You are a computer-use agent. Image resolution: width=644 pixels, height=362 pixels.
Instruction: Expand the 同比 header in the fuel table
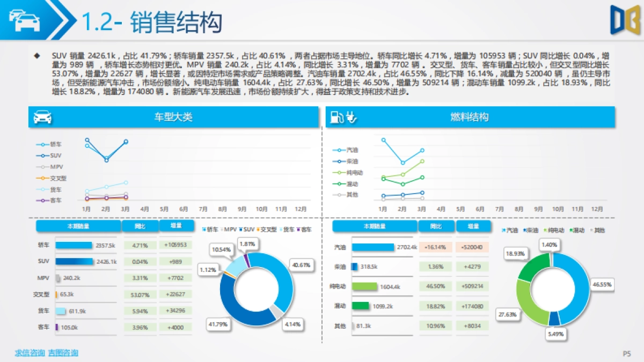click(x=435, y=225)
